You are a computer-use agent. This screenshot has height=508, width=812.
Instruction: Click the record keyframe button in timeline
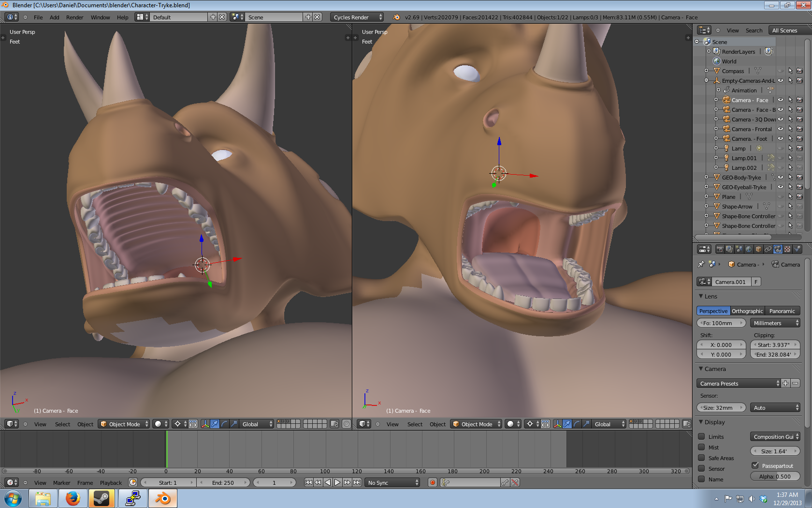pyautogui.click(x=433, y=482)
